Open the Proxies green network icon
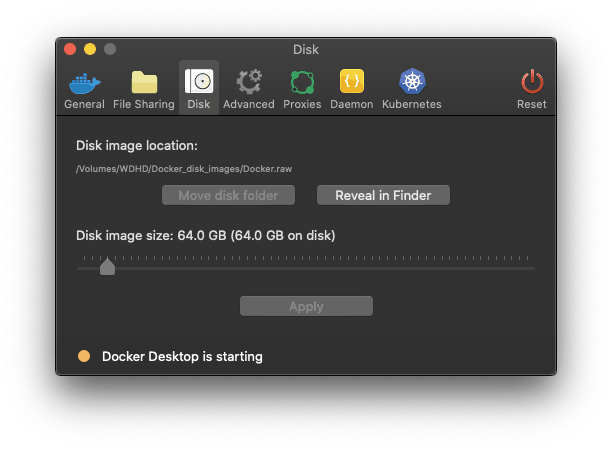Image resolution: width=612 pixels, height=449 pixels. pyautogui.click(x=302, y=82)
